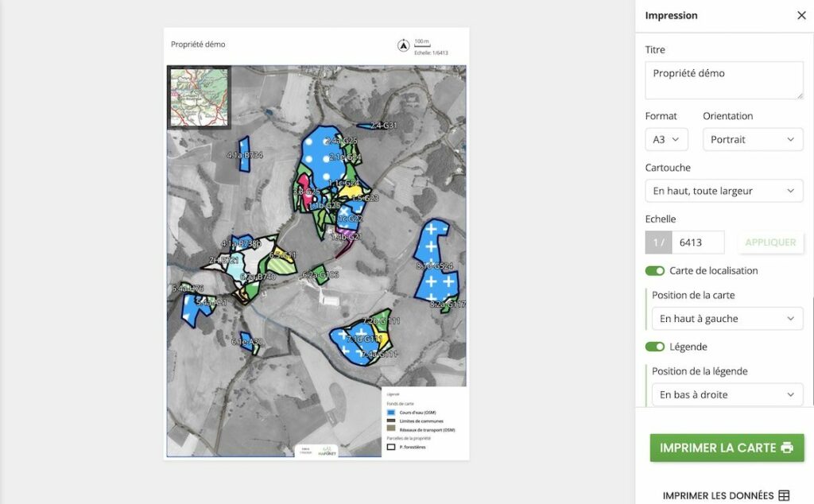Open the Position de la carte dropdown

coord(727,319)
